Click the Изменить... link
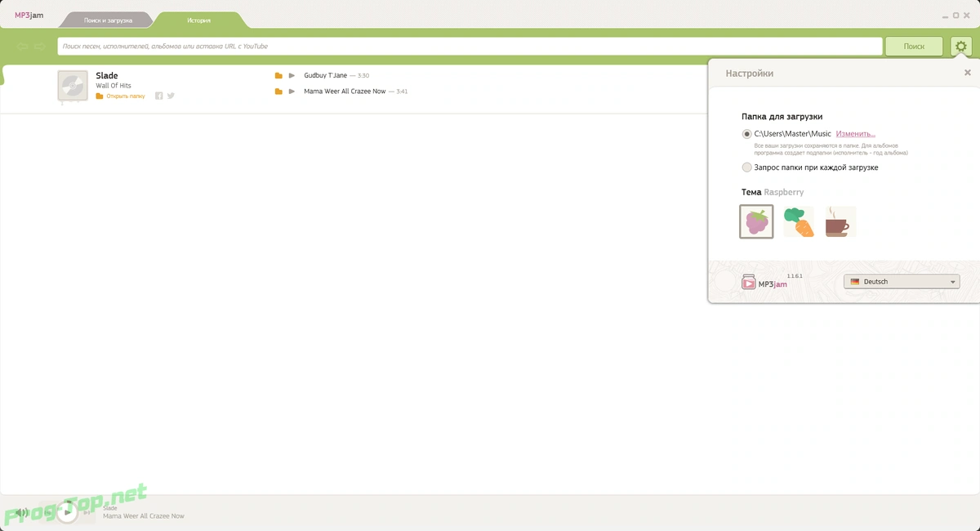Screen dimensions: 980x531 pos(855,134)
